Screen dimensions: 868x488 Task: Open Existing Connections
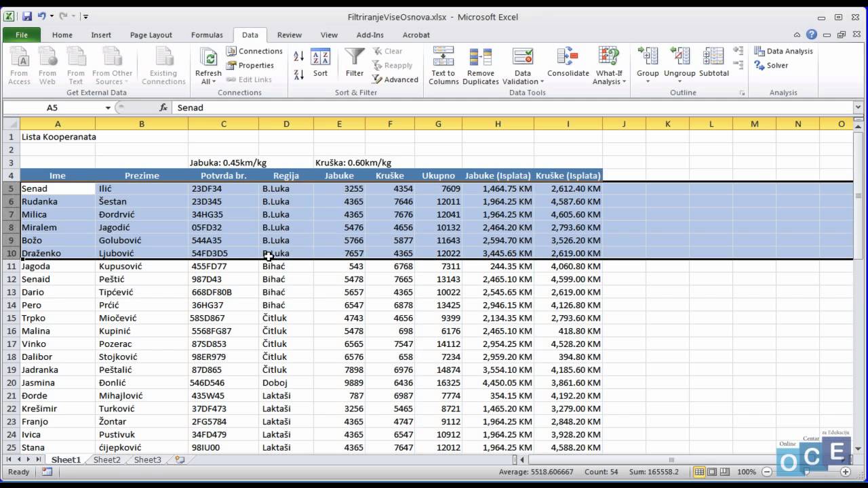pos(163,66)
